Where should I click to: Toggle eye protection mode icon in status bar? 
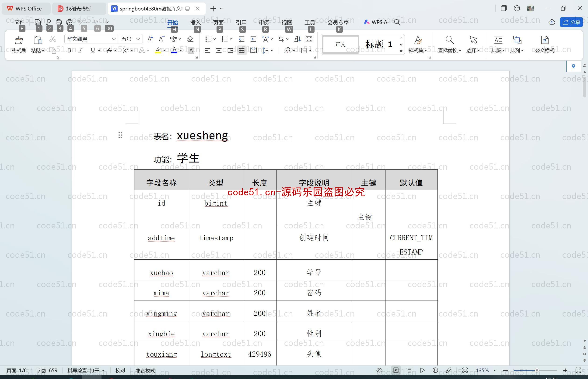click(x=379, y=370)
